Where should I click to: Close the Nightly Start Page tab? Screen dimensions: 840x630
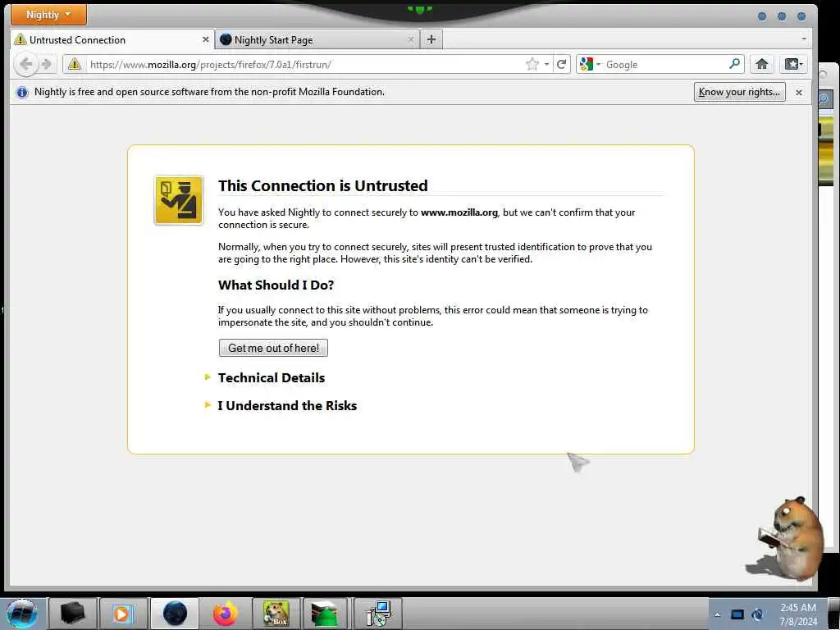click(410, 39)
